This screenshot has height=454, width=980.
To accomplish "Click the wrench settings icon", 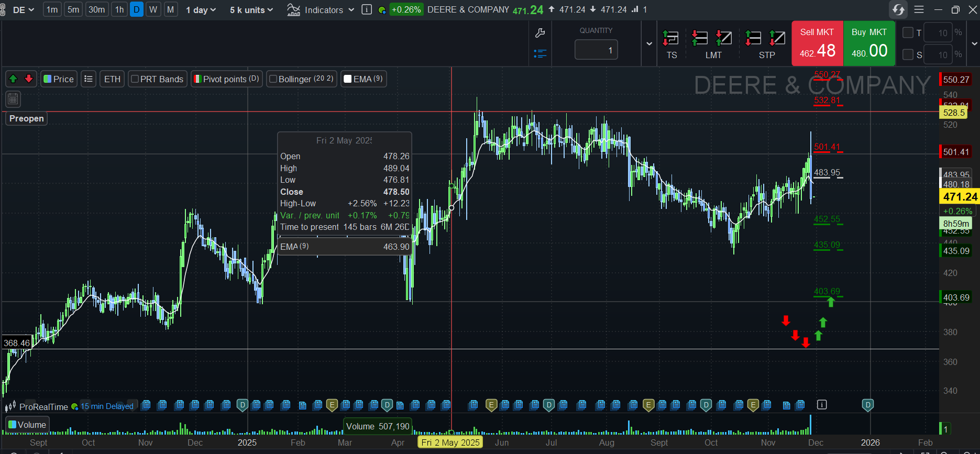I will point(540,34).
